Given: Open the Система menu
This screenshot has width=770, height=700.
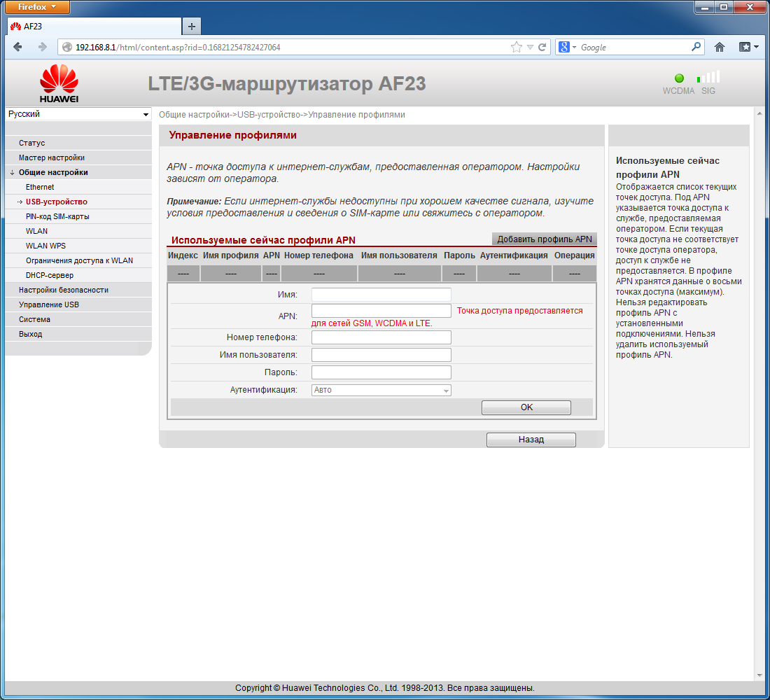Looking at the screenshot, I should click(34, 319).
